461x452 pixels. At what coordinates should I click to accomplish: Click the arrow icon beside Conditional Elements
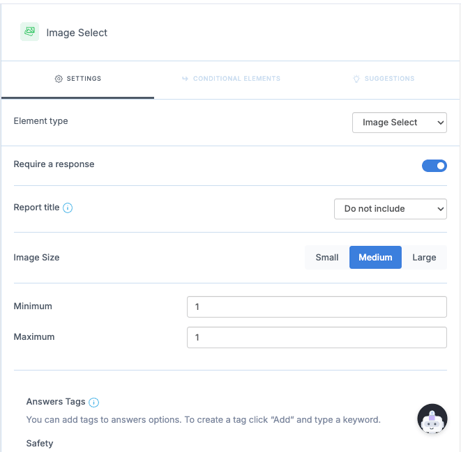tap(185, 79)
